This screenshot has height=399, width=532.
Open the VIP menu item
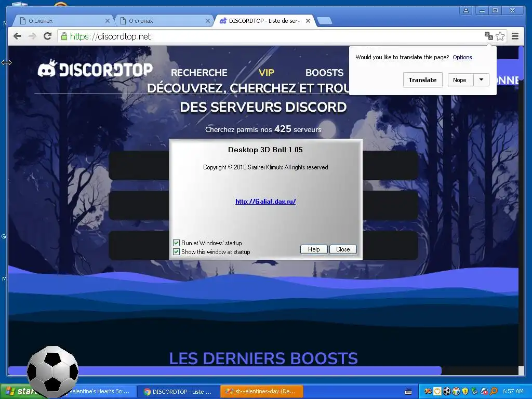click(x=267, y=73)
